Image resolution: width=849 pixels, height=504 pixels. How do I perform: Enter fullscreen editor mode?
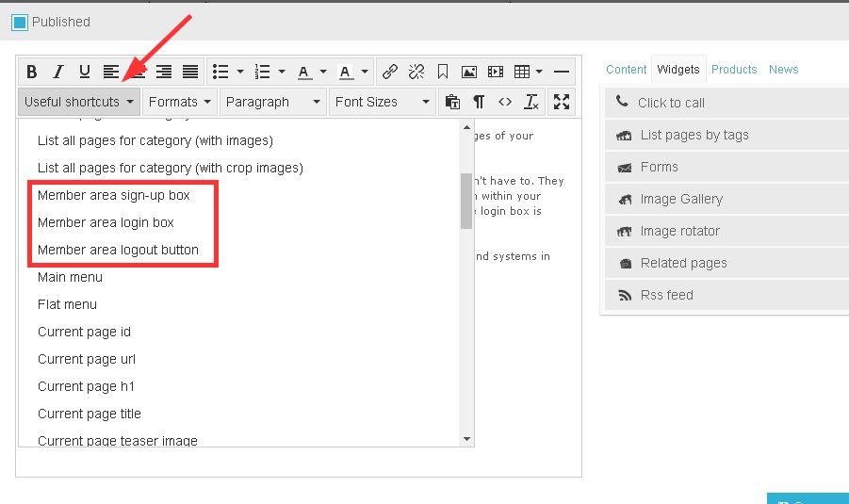(562, 102)
